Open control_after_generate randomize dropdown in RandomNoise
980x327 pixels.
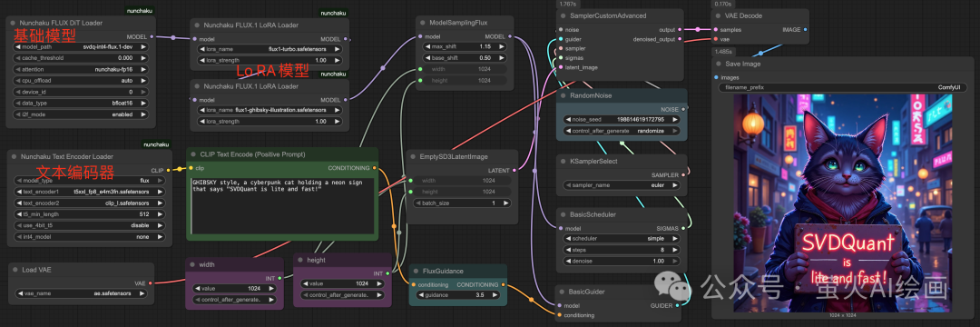click(x=622, y=131)
